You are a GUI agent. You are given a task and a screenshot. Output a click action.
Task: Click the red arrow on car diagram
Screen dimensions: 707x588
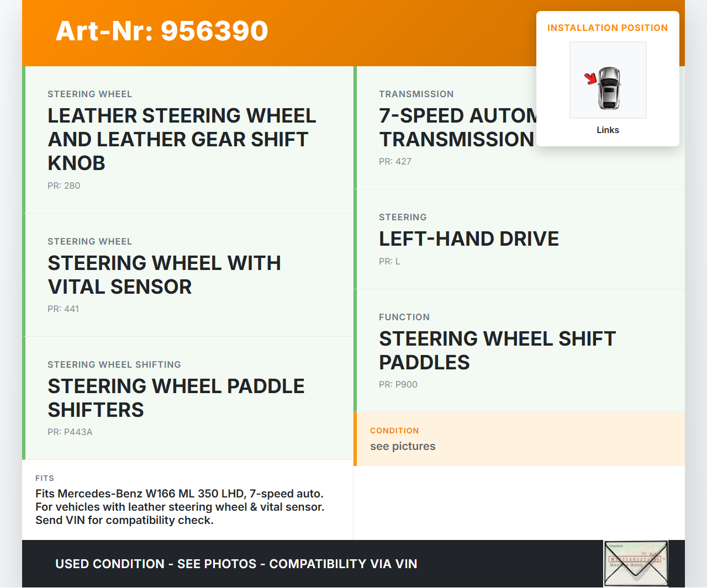click(591, 78)
